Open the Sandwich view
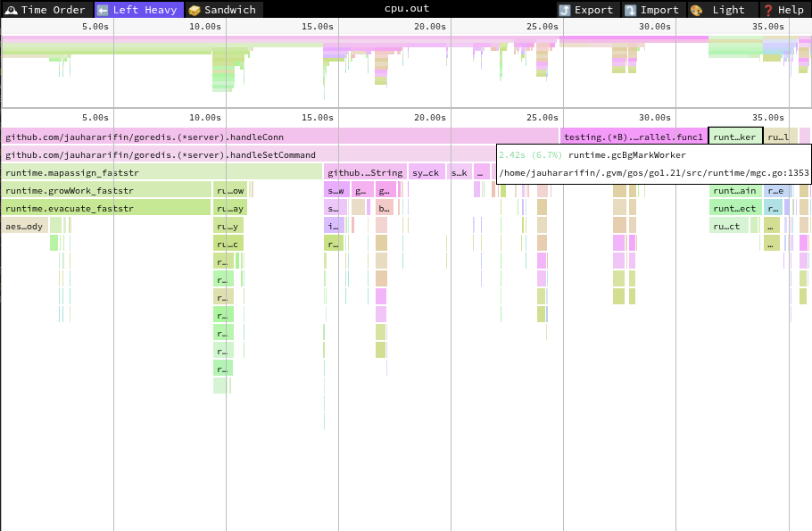The height and width of the screenshot is (531, 812). tap(223, 10)
